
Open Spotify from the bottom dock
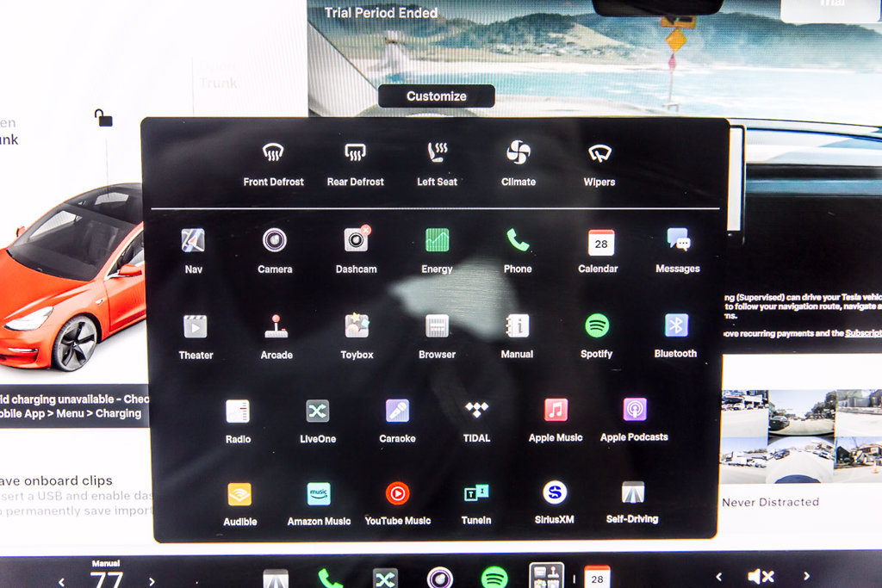click(x=494, y=578)
